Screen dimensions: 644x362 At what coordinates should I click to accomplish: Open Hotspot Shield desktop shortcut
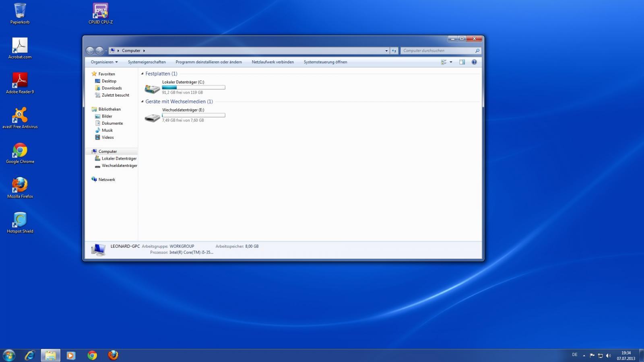click(20, 223)
